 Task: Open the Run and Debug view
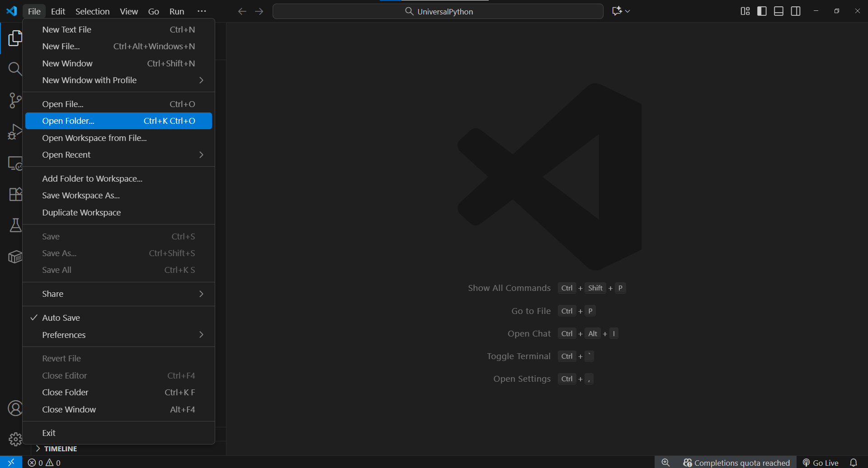click(15, 131)
